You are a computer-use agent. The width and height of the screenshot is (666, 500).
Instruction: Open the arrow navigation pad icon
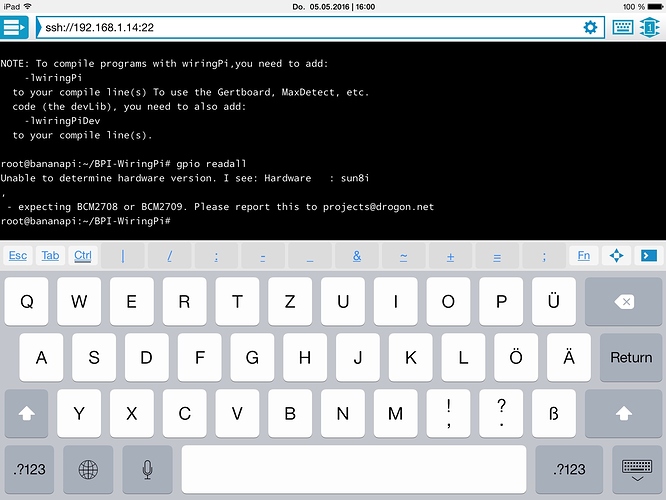pos(616,255)
